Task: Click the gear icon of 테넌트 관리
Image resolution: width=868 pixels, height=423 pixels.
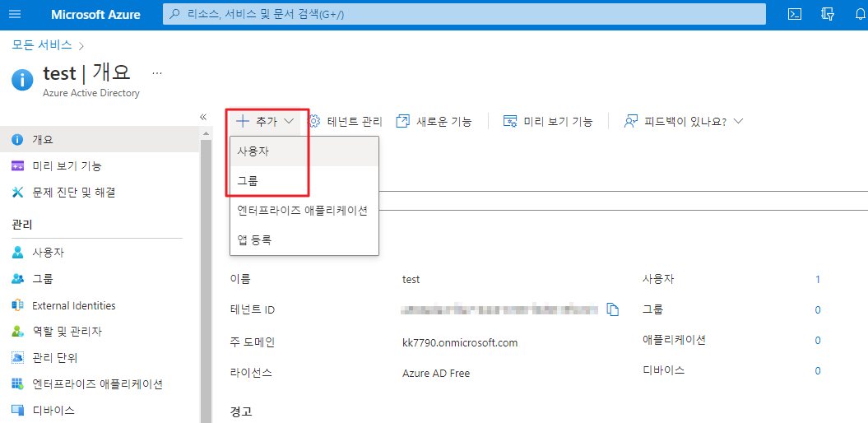Action: point(314,121)
